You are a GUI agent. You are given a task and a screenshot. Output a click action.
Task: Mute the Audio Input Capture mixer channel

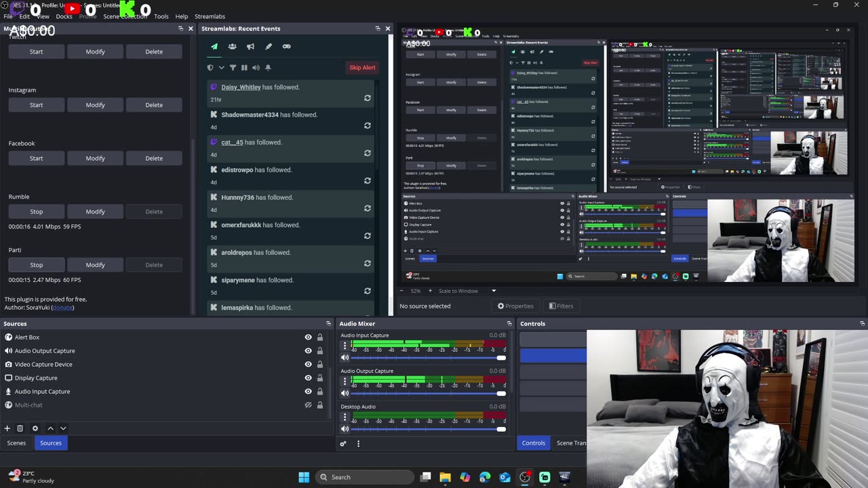pos(344,357)
